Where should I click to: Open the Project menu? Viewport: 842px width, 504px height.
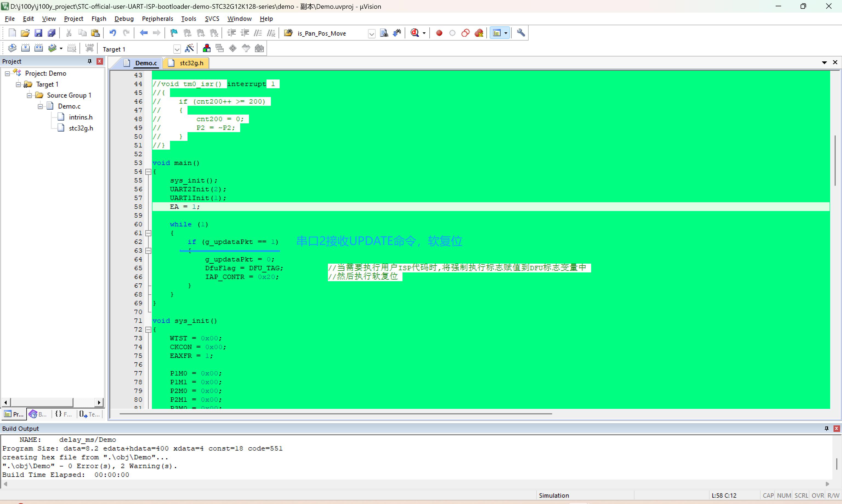(x=73, y=19)
